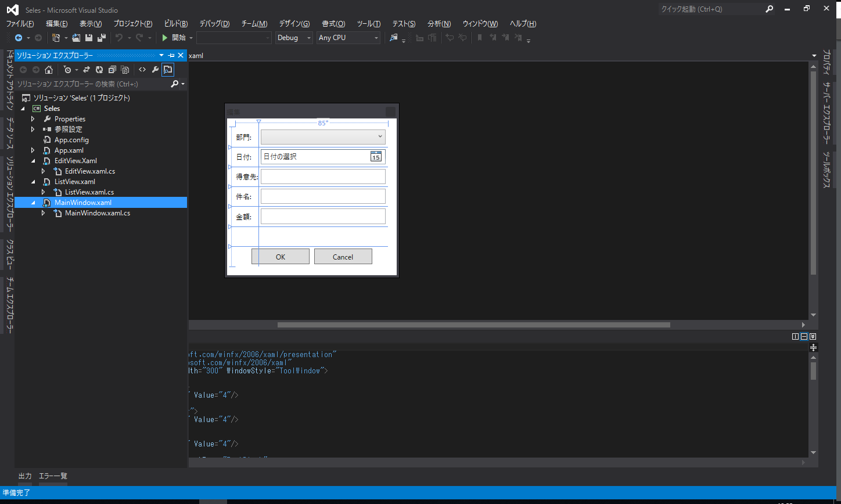Open the プロパティ side tab
Viewport: 841px width, 504px height.
(x=826, y=63)
